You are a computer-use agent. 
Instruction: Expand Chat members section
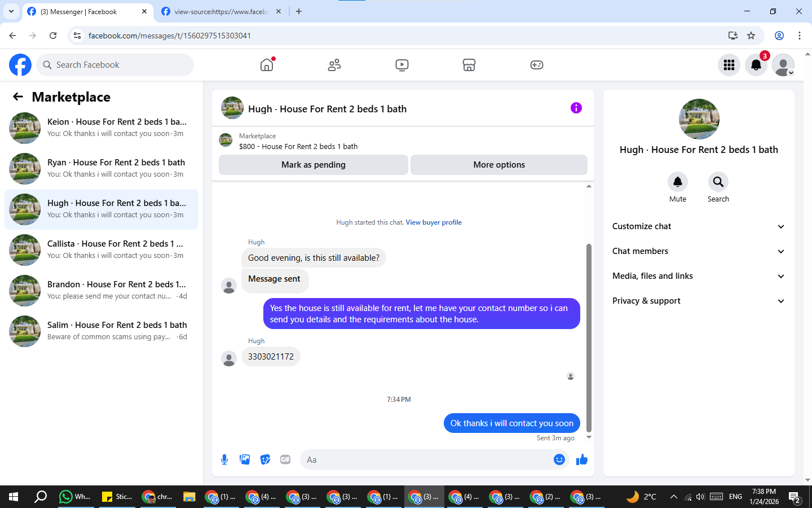point(699,251)
